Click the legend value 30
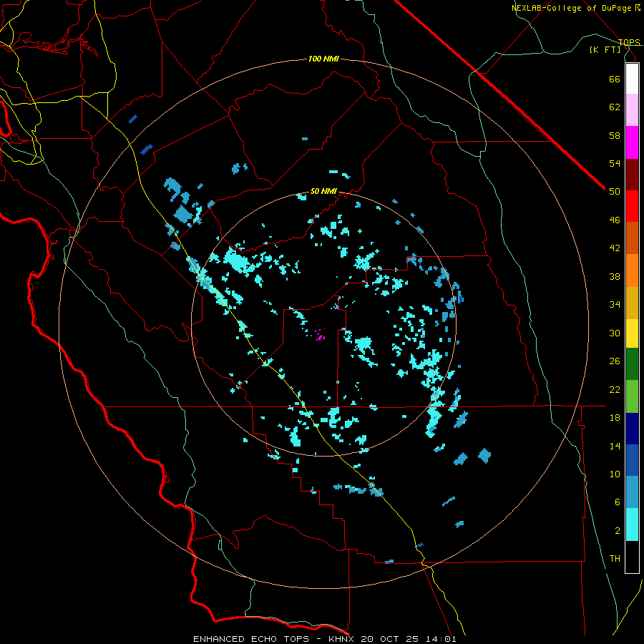The image size is (644, 644). click(x=615, y=333)
